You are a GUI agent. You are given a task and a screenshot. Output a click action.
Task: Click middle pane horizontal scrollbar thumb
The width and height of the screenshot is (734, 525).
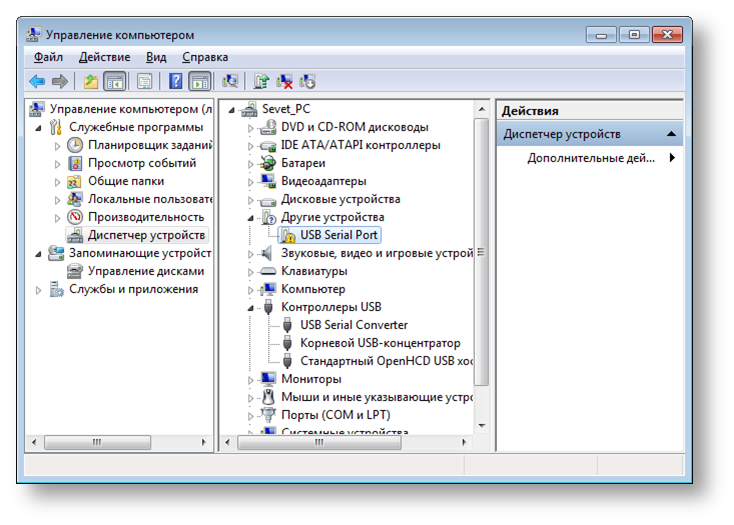[319, 442]
